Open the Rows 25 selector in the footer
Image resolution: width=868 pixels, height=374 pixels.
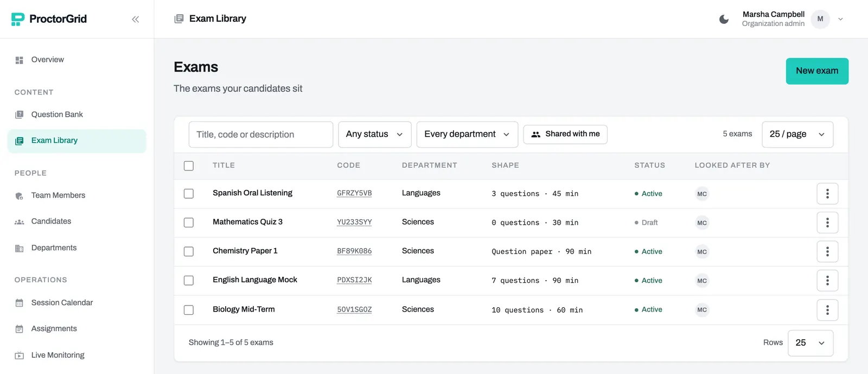(810, 343)
